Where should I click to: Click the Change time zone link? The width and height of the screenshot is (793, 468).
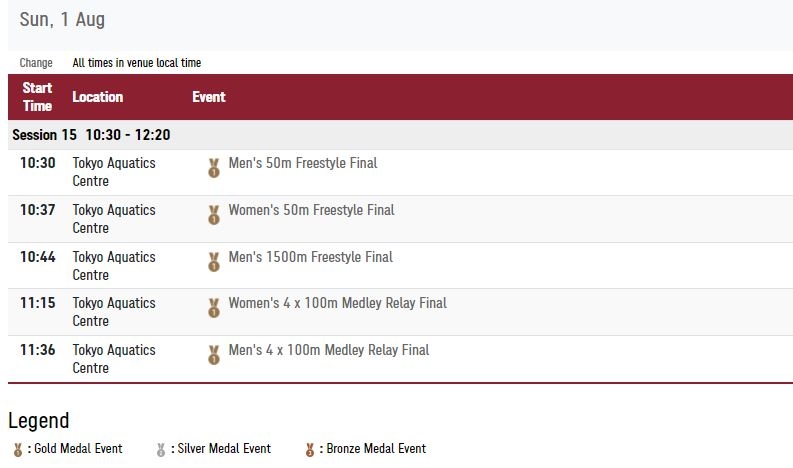tap(36, 63)
